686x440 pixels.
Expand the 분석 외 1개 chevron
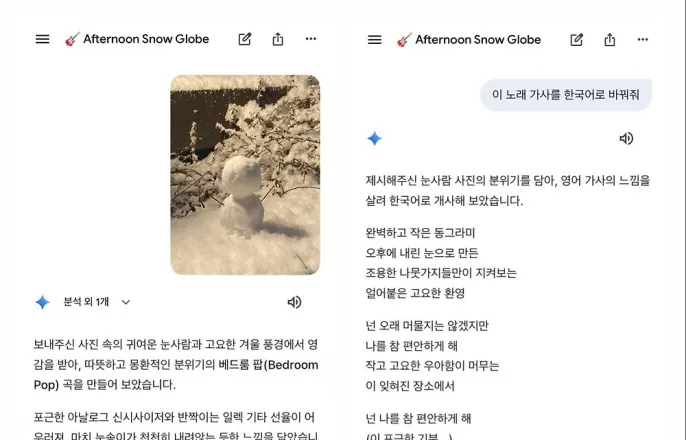(126, 302)
